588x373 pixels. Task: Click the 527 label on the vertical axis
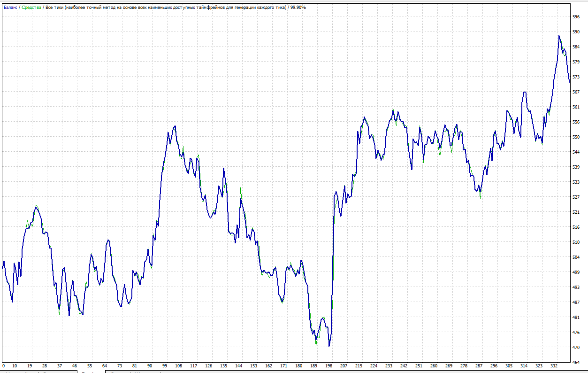coord(576,197)
